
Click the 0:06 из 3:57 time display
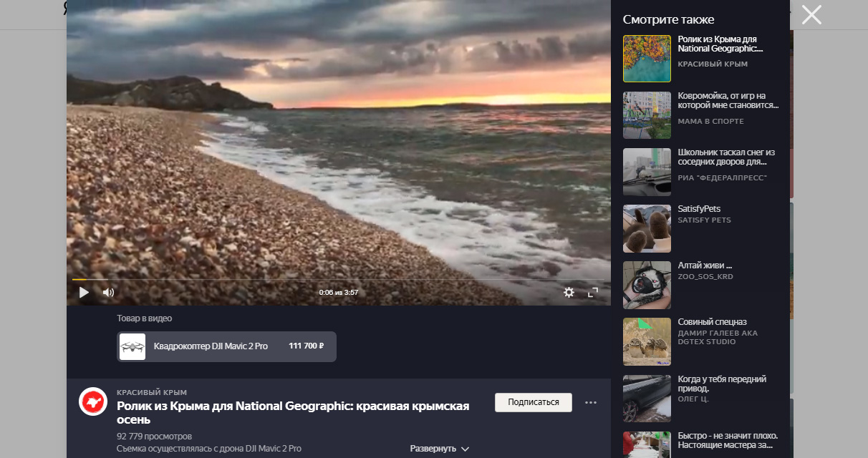click(339, 292)
